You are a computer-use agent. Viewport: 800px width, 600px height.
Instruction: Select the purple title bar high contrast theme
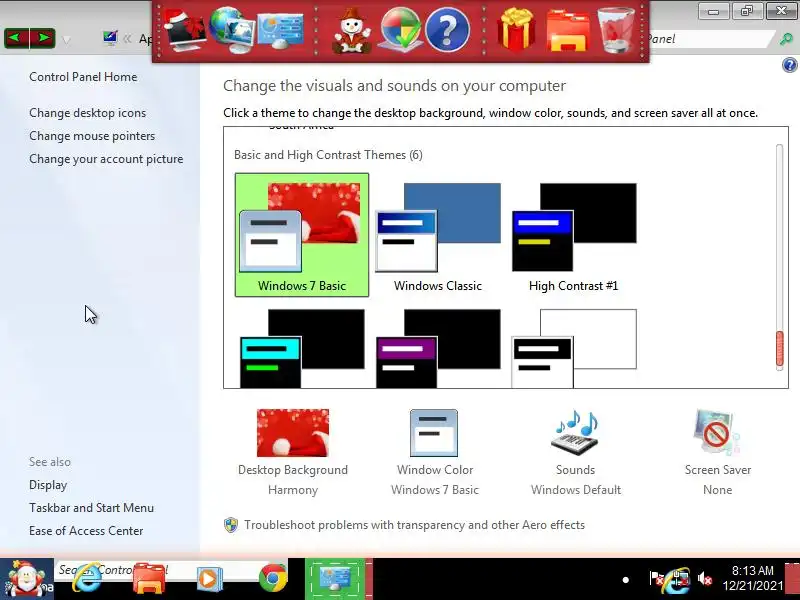pyautogui.click(x=438, y=348)
